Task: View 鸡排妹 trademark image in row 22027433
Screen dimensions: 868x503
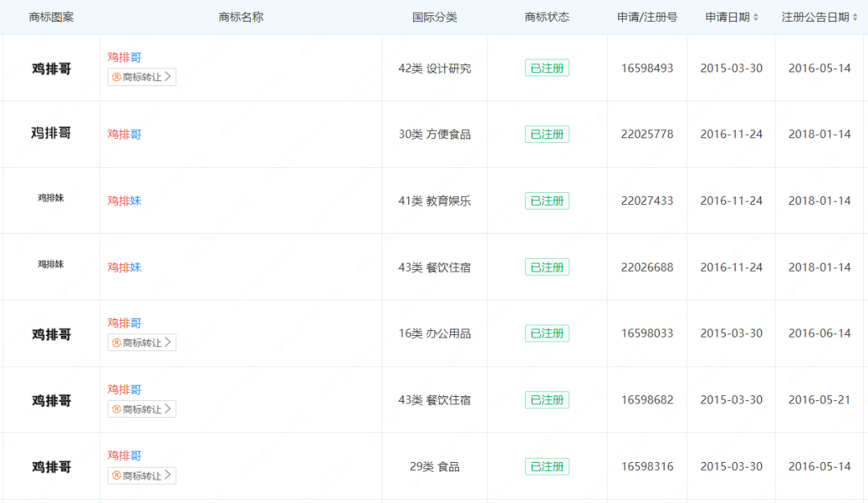Action: [x=51, y=198]
